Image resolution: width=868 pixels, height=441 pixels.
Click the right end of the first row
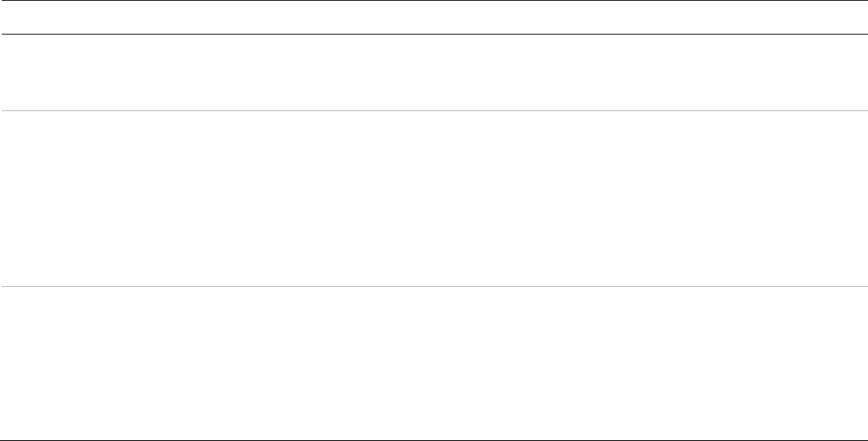[x=857, y=73]
